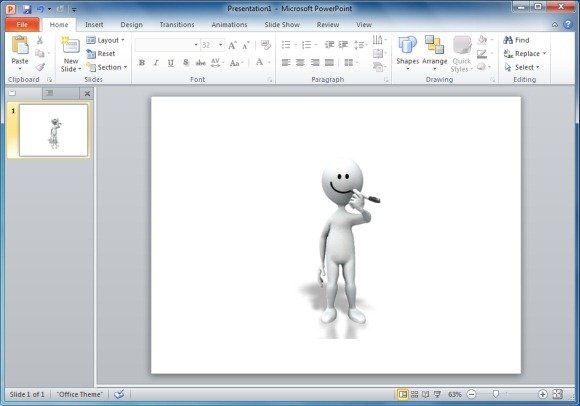Toggle Italic text formatting
Viewport: 580px width, 406px height.
click(156, 63)
